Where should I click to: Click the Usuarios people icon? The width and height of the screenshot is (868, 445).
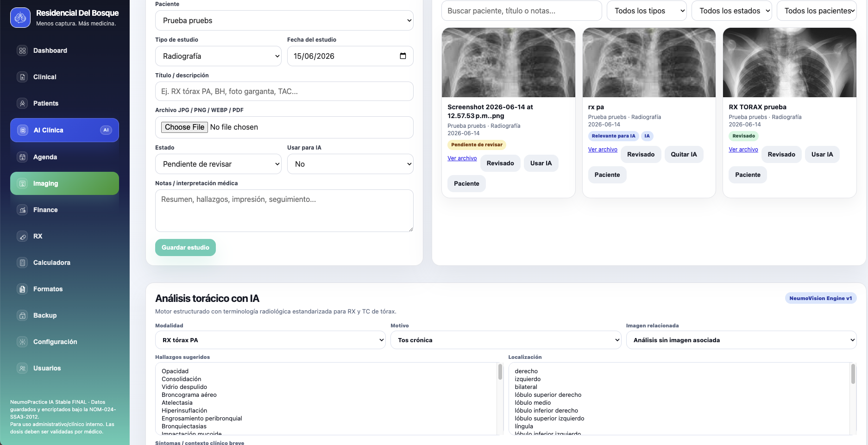(22, 368)
